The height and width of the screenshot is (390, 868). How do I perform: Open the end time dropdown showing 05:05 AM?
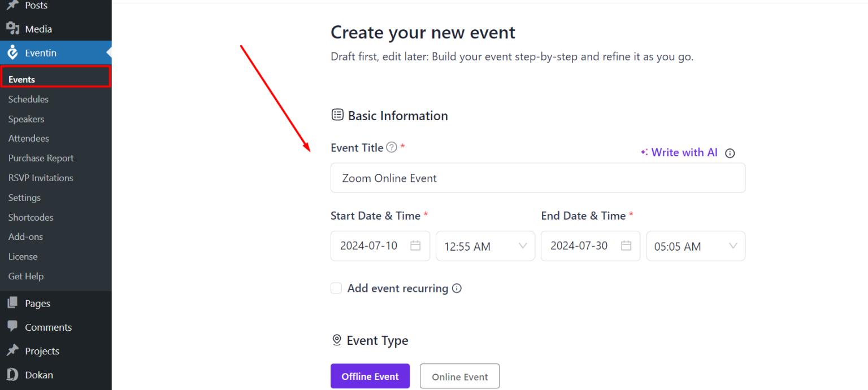click(x=695, y=246)
